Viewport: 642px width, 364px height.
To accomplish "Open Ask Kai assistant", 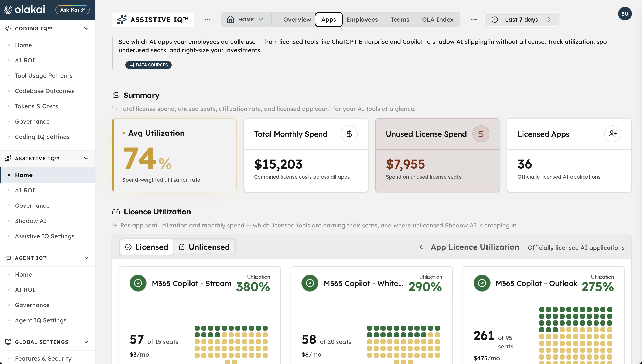I will [x=72, y=10].
